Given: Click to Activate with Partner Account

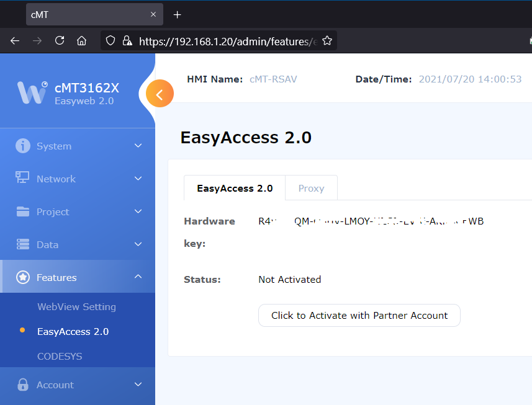Looking at the screenshot, I should (359, 315).
